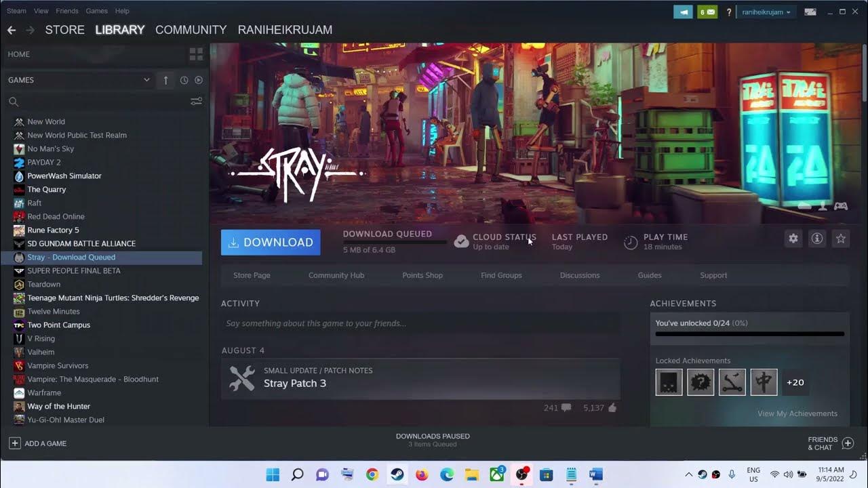Open advanced filter settings icon

pyautogui.click(x=196, y=102)
